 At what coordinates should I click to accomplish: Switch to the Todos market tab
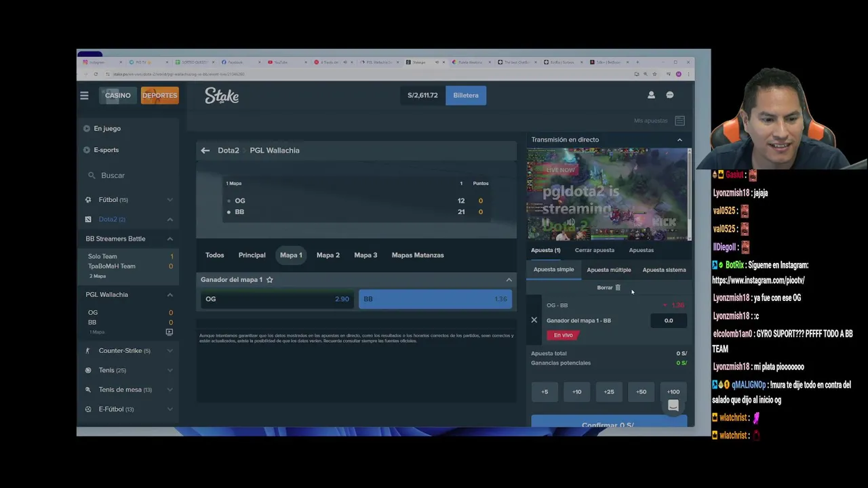pos(215,256)
